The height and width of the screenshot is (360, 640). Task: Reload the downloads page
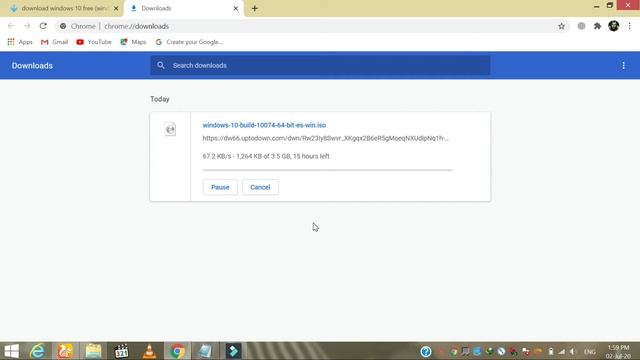[43, 26]
